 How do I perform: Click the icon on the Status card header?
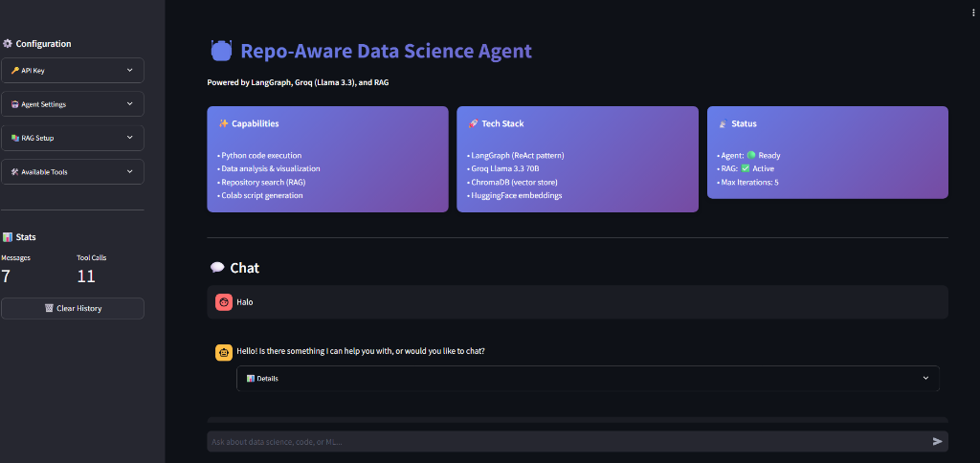click(724, 123)
